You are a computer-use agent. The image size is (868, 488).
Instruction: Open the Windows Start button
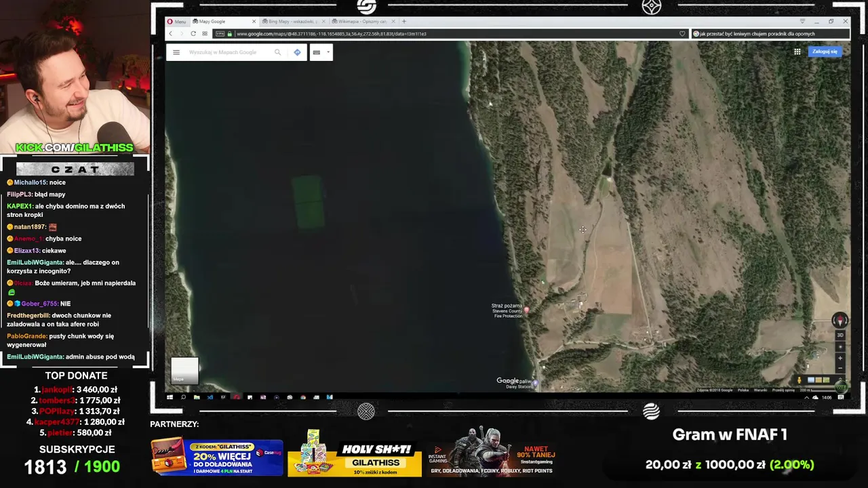(170, 397)
